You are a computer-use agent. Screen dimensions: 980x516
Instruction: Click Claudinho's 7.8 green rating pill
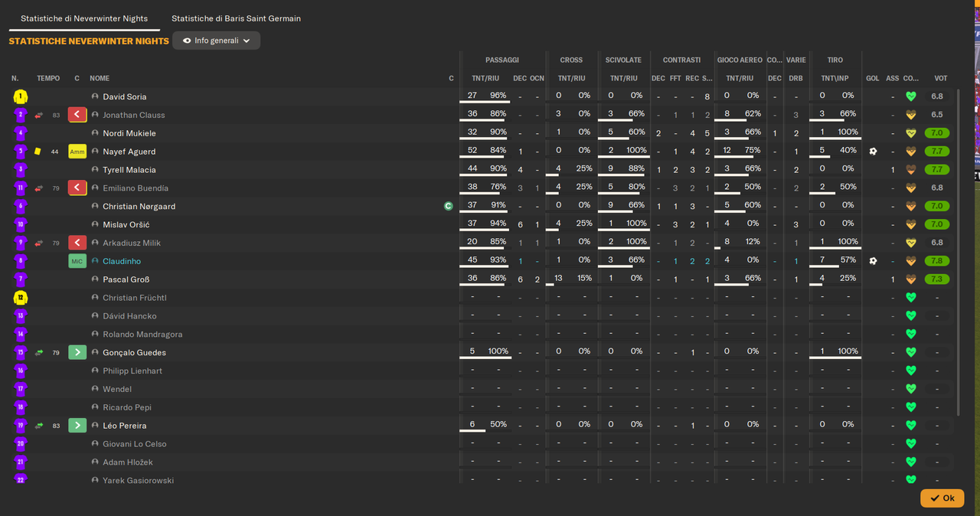pos(937,261)
